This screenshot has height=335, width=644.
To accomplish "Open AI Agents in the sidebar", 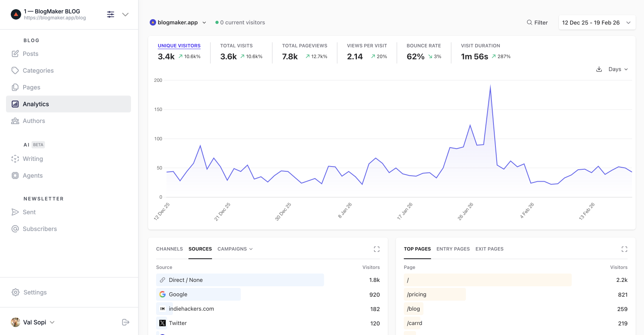I will [32, 176].
